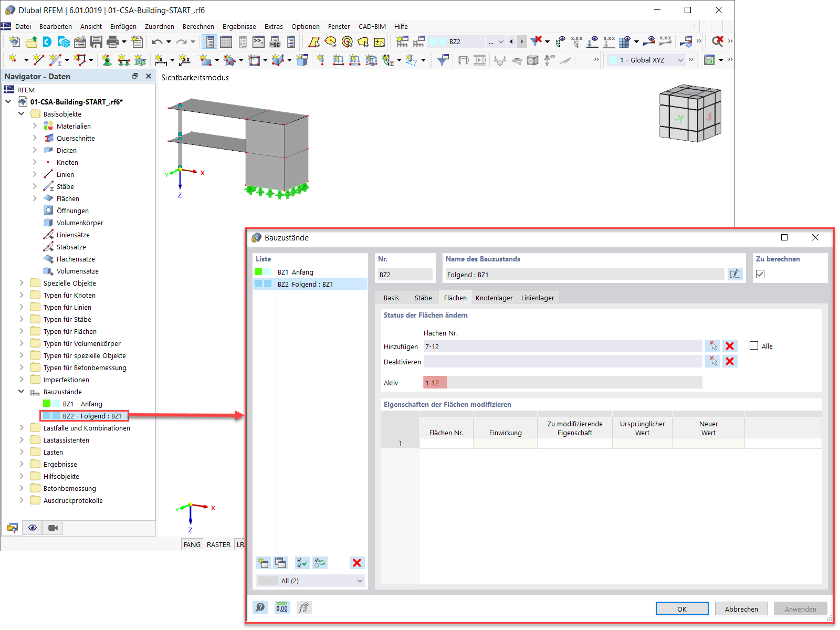Click the units and decimals 0,00 icon
The width and height of the screenshot is (840, 630).
282,607
